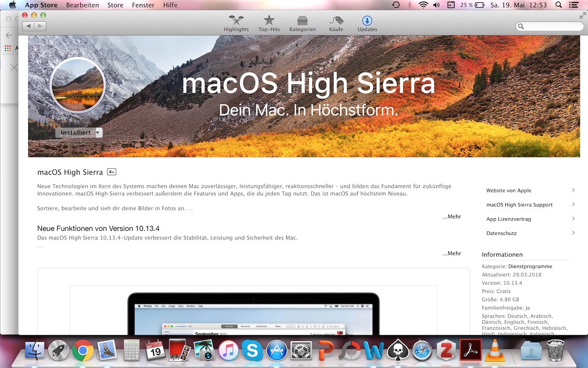Click the 'Größe: 4.80 GB' line

tap(501, 299)
